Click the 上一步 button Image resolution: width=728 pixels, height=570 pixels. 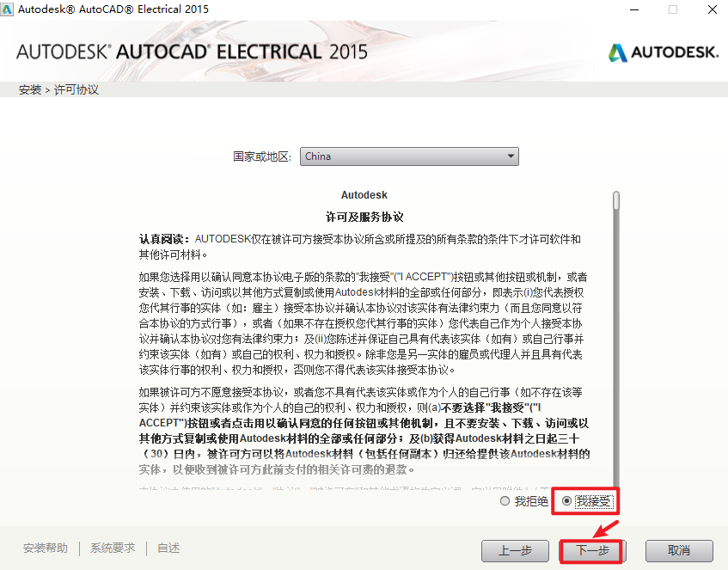click(515, 551)
